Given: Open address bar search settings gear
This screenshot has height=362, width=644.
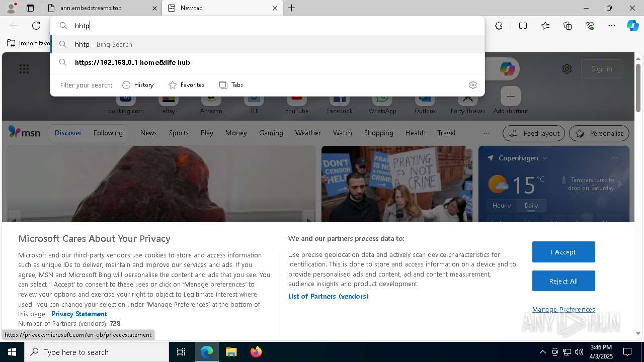Looking at the screenshot, I should tap(472, 85).
